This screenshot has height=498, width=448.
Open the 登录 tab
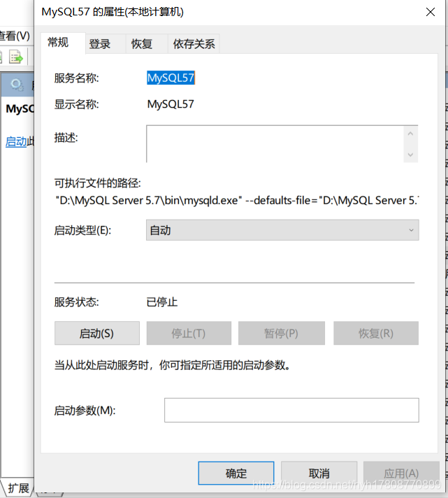pyautogui.click(x=105, y=44)
